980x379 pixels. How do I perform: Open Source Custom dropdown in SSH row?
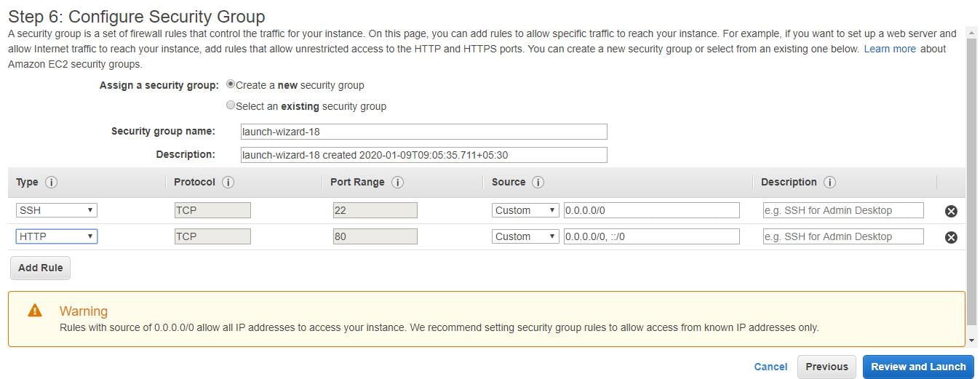(x=525, y=210)
